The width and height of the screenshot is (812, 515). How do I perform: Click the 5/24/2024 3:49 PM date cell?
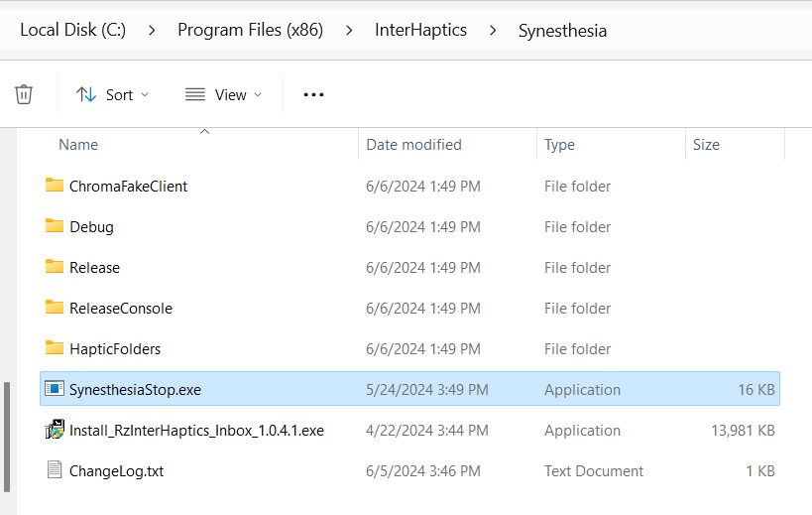[x=426, y=390]
